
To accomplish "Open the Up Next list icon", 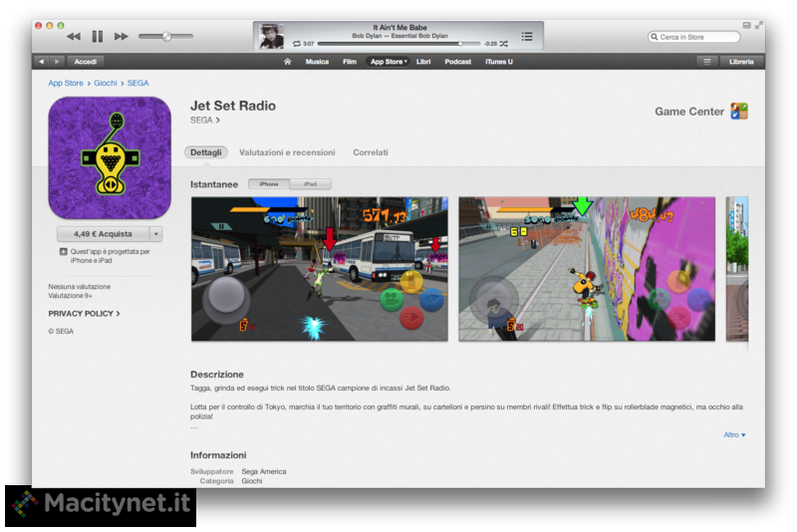I will point(527,36).
